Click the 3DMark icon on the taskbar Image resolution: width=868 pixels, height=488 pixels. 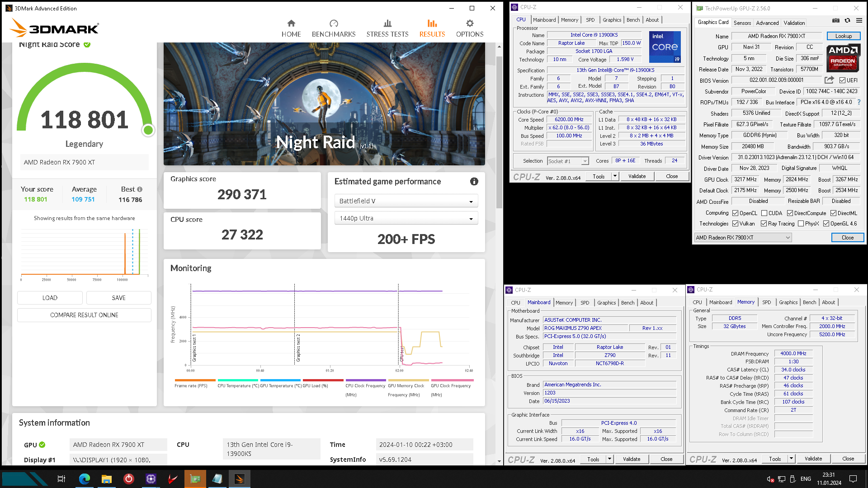[x=240, y=479]
